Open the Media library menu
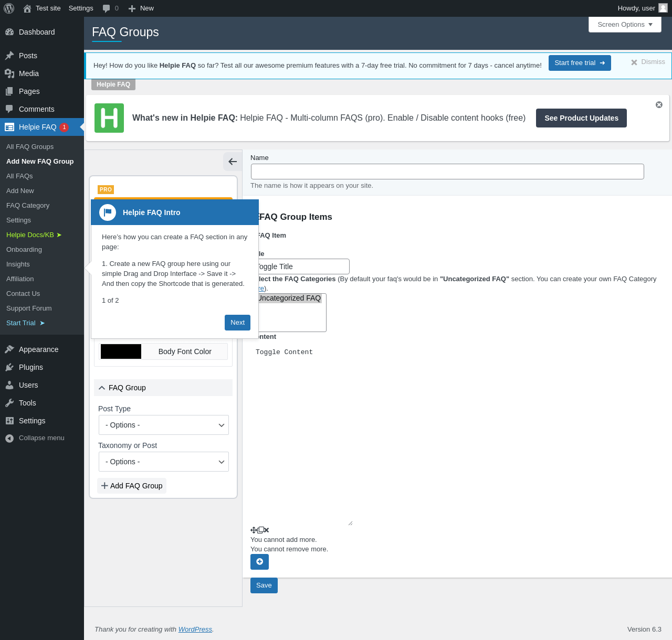Screen dimensions: 672x640 click(x=42, y=73)
